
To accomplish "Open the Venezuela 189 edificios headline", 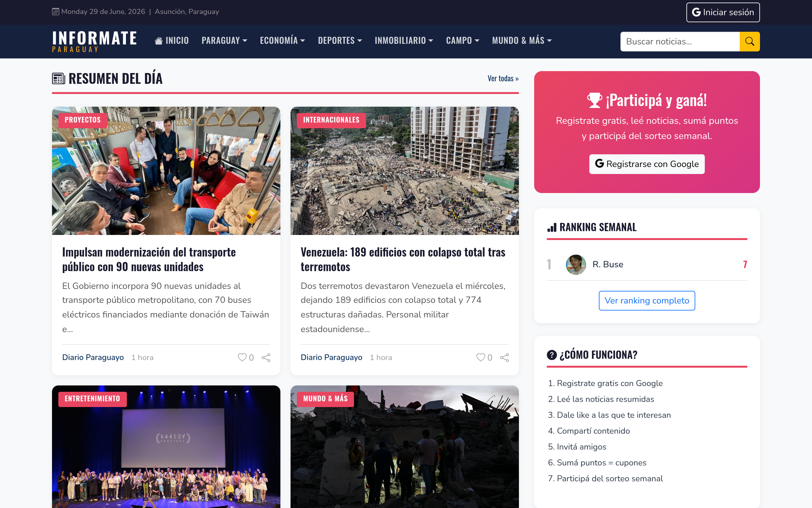I will click(403, 259).
